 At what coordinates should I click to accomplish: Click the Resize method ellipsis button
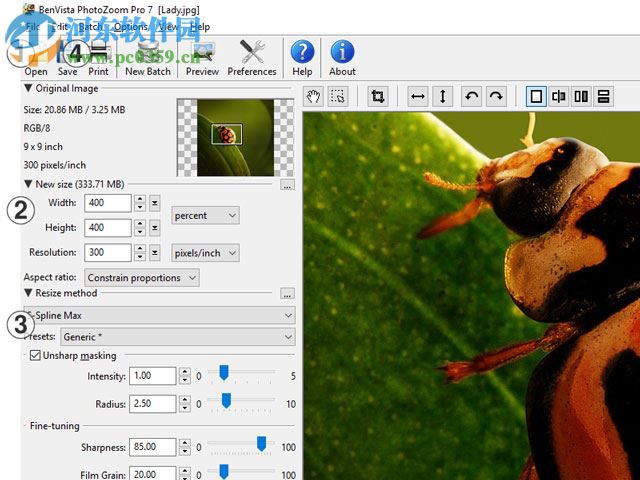point(287,293)
